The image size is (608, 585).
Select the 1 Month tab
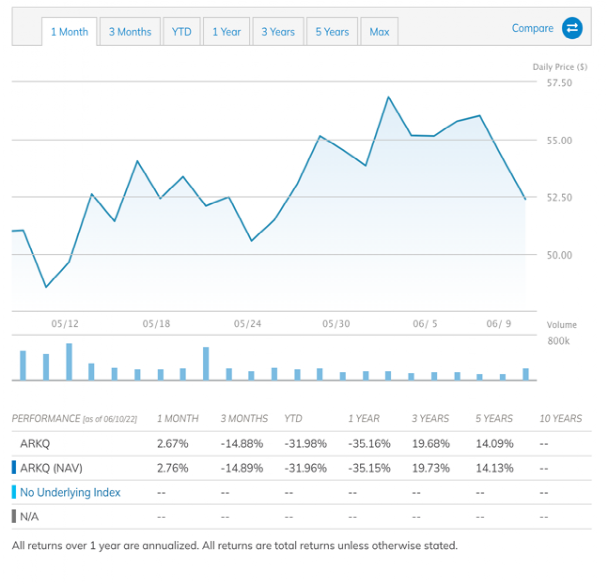(69, 32)
